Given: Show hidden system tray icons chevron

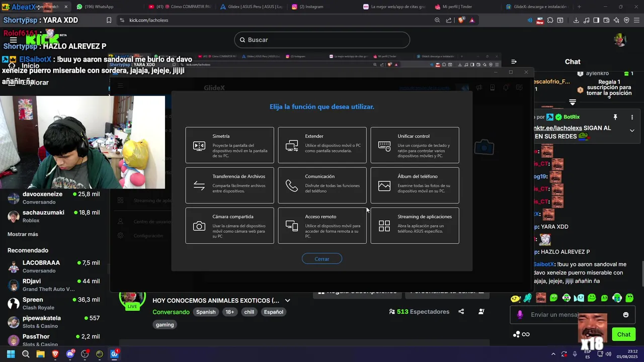Looking at the screenshot, I should pyautogui.click(x=553, y=354).
